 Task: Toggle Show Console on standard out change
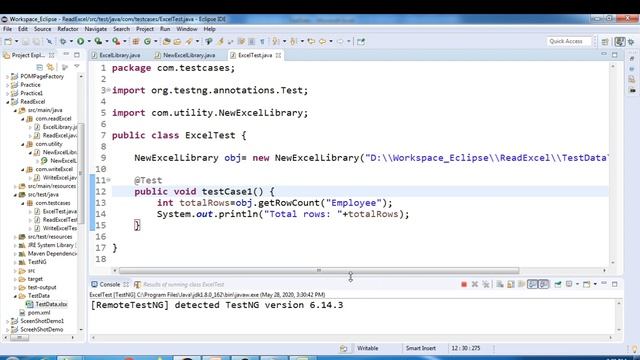[532, 284]
